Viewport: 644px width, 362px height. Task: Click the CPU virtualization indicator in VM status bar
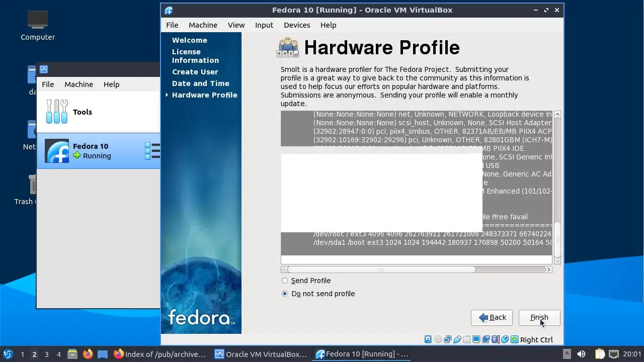coord(496,339)
